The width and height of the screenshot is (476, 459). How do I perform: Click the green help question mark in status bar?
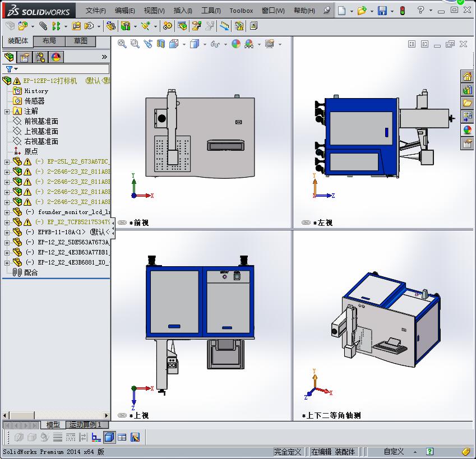tap(429, 451)
